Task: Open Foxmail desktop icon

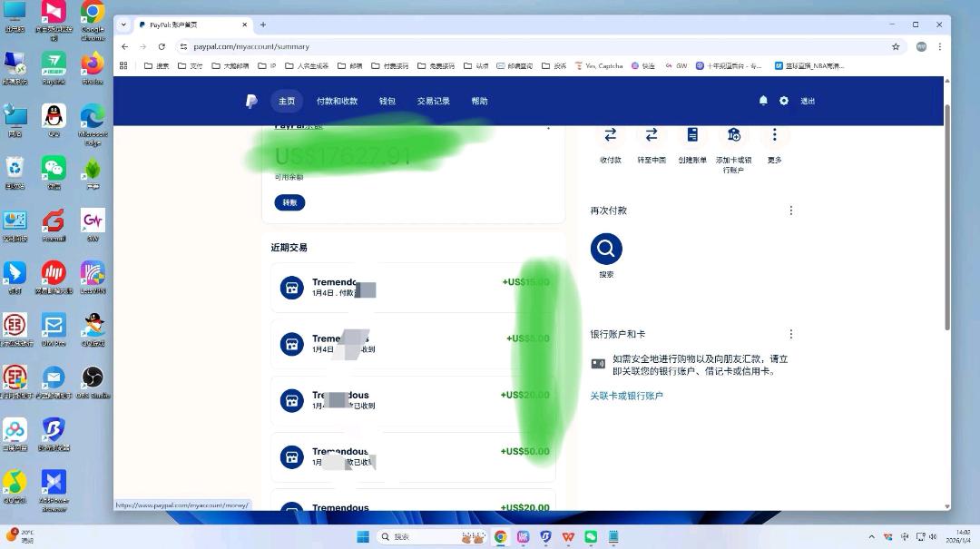Action: tap(54, 225)
